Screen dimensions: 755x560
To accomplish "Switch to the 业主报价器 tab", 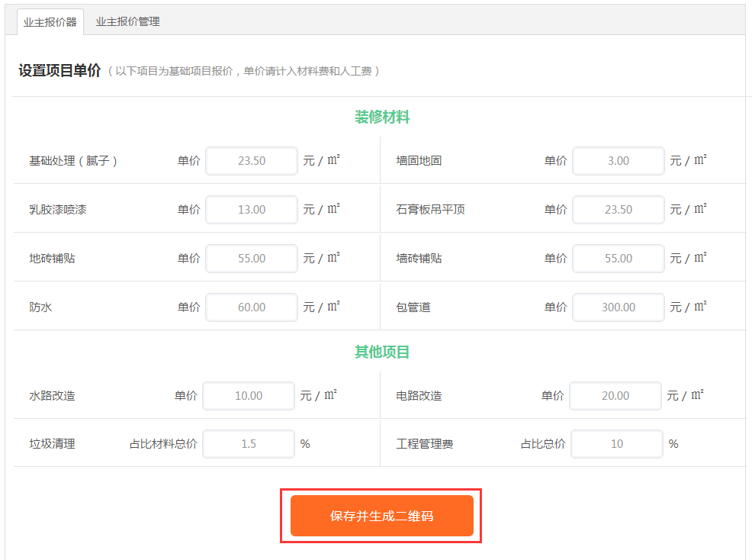I will pos(50,22).
